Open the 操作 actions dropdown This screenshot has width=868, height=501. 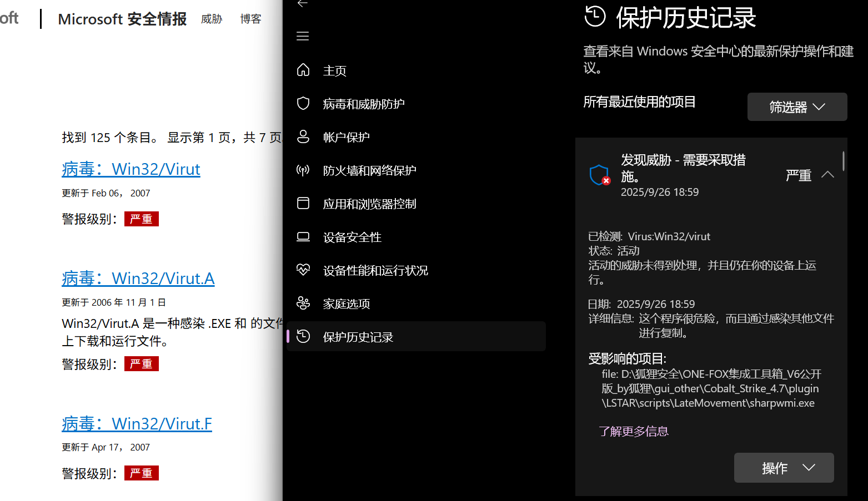click(784, 468)
